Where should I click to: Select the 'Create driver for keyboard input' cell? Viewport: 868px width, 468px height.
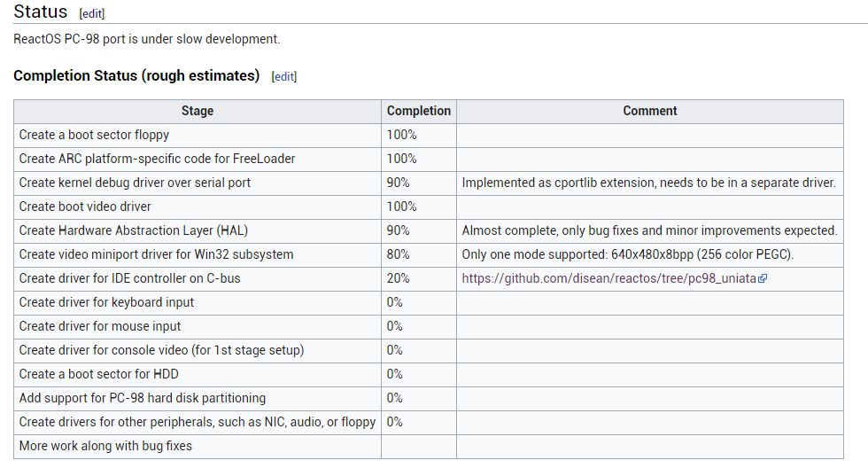click(x=106, y=302)
